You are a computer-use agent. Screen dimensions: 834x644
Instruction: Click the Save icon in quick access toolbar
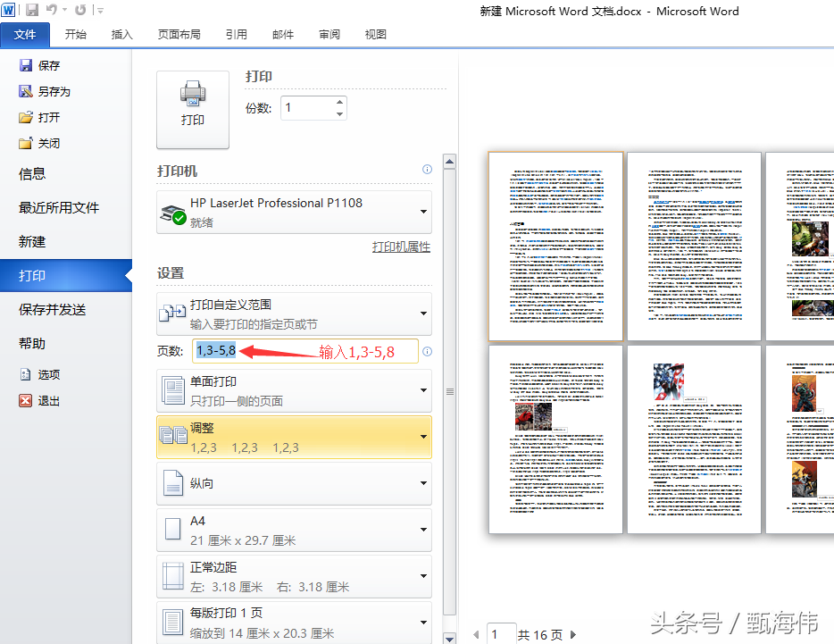tap(32, 10)
